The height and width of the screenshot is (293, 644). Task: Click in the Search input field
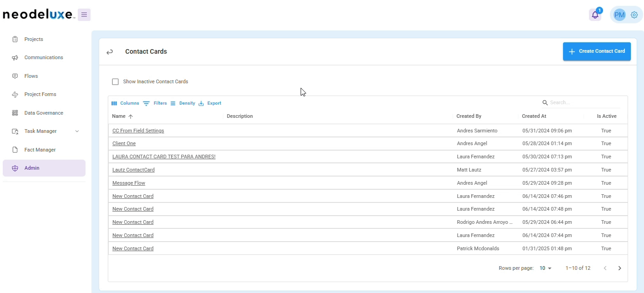pos(584,103)
